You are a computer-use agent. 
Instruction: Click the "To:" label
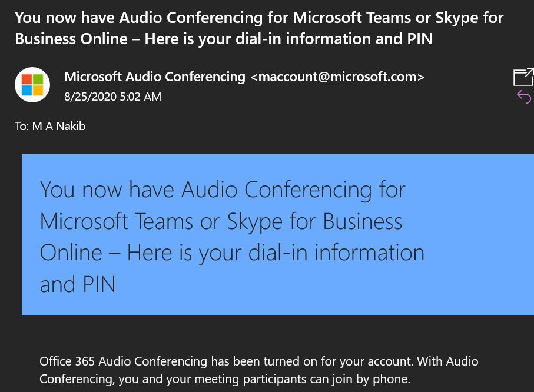[x=22, y=126]
